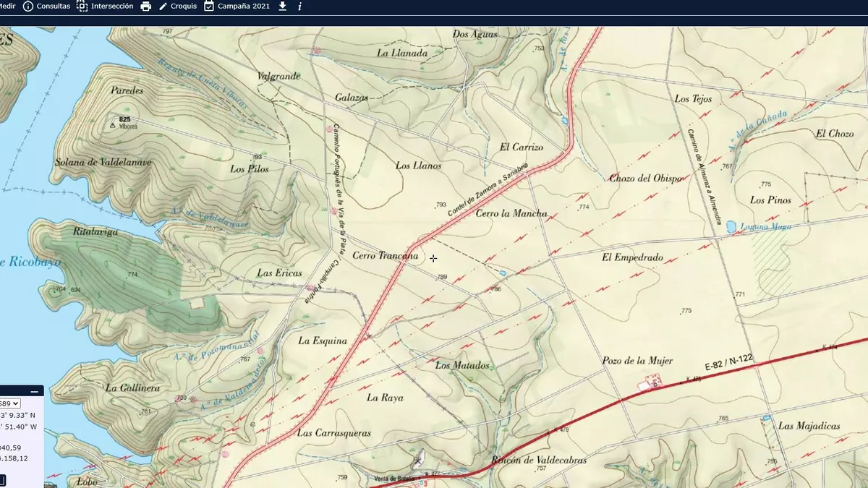Open the italic "i" information icon
This screenshot has height=488, width=868.
point(300,7)
